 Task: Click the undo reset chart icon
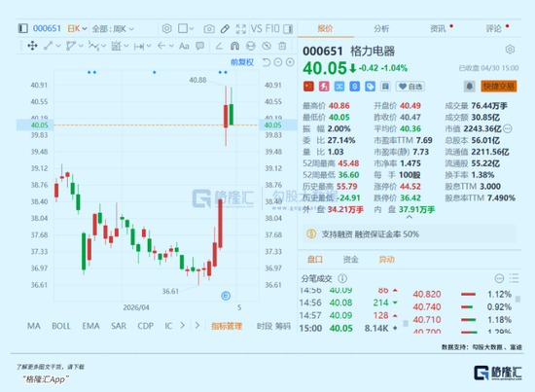click(267, 62)
